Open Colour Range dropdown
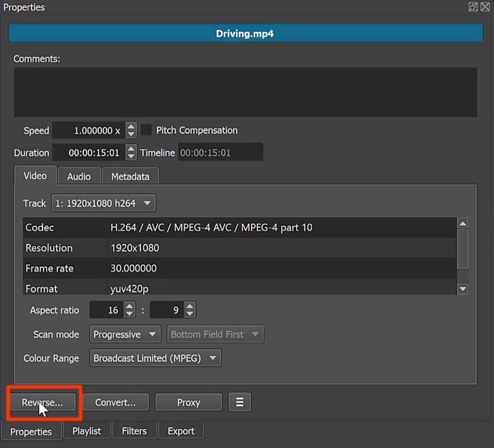494x448 pixels. [154, 359]
